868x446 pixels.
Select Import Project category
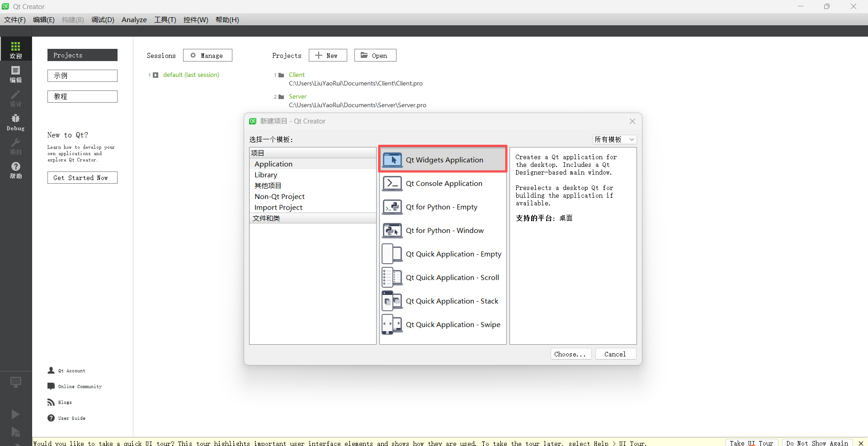point(313,207)
